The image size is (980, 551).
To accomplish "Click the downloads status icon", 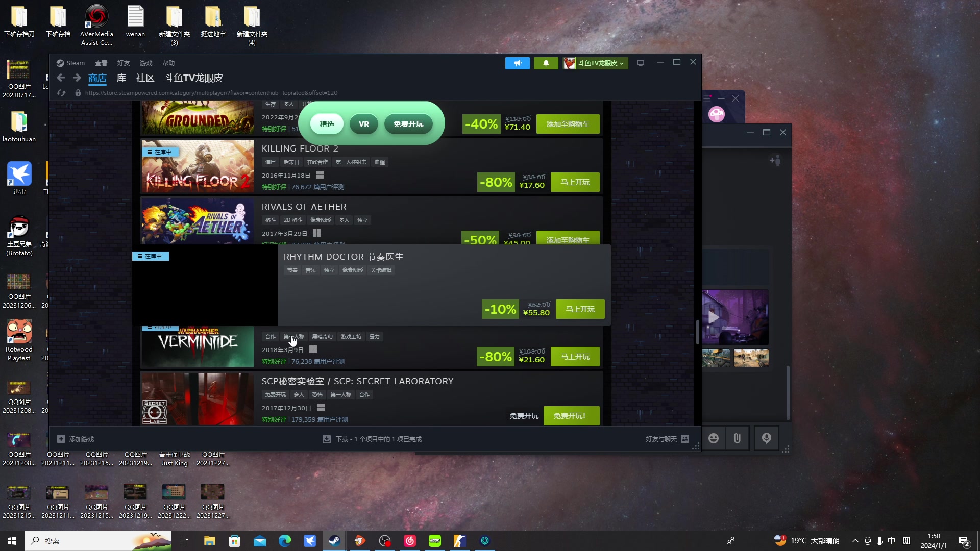I will [x=327, y=439].
